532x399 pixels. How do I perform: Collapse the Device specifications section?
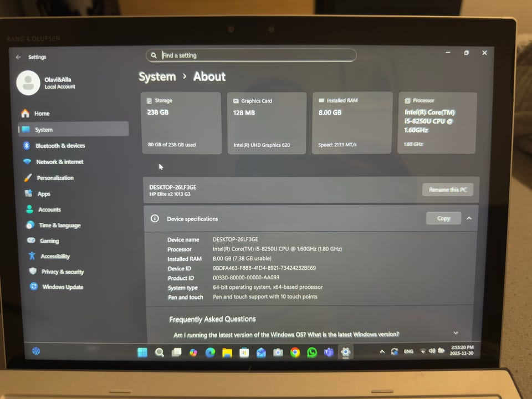click(469, 218)
